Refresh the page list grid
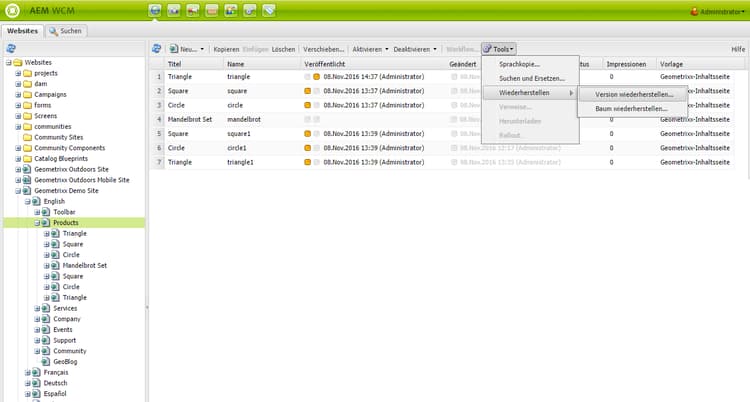The image size is (750, 402). point(156,49)
